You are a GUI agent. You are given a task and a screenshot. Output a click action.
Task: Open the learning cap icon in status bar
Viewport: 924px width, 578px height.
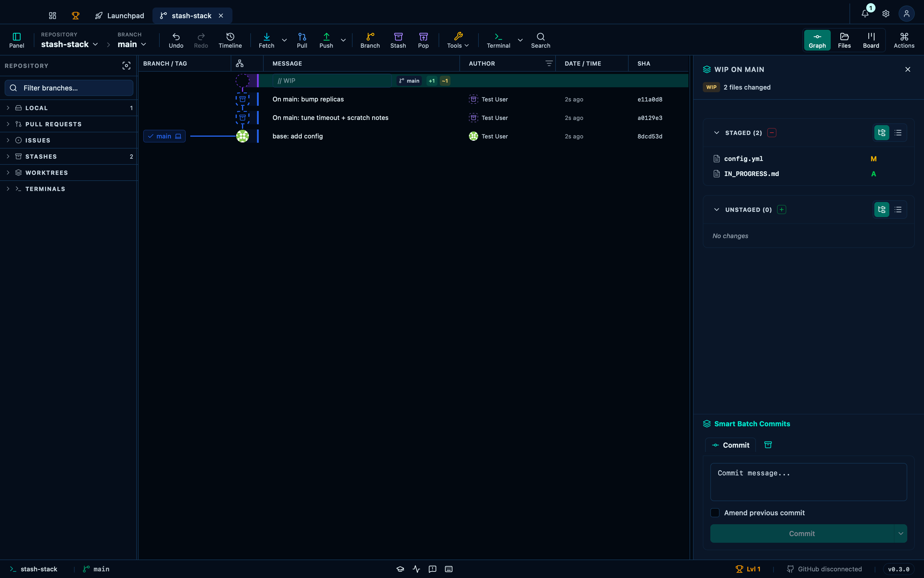(400, 569)
